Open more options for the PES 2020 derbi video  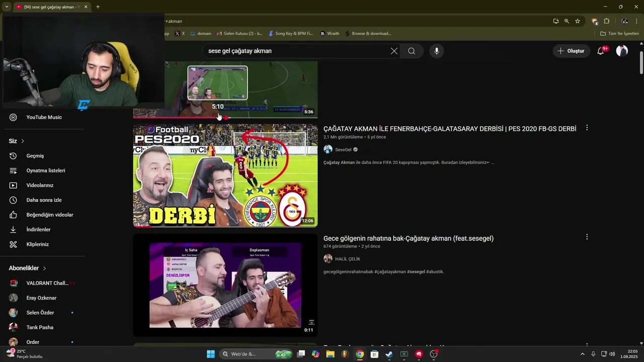[587, 128]
